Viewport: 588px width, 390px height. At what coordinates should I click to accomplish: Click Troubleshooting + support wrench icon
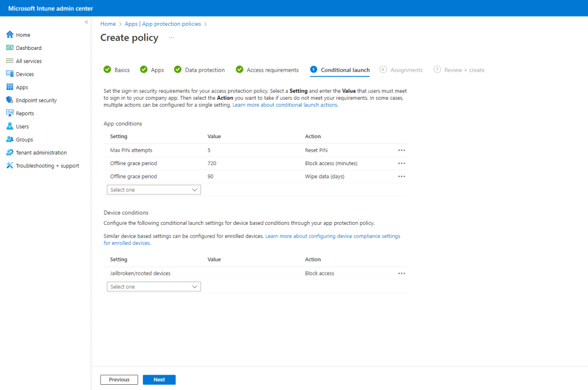pyautogui.click(x=10, y=166)
